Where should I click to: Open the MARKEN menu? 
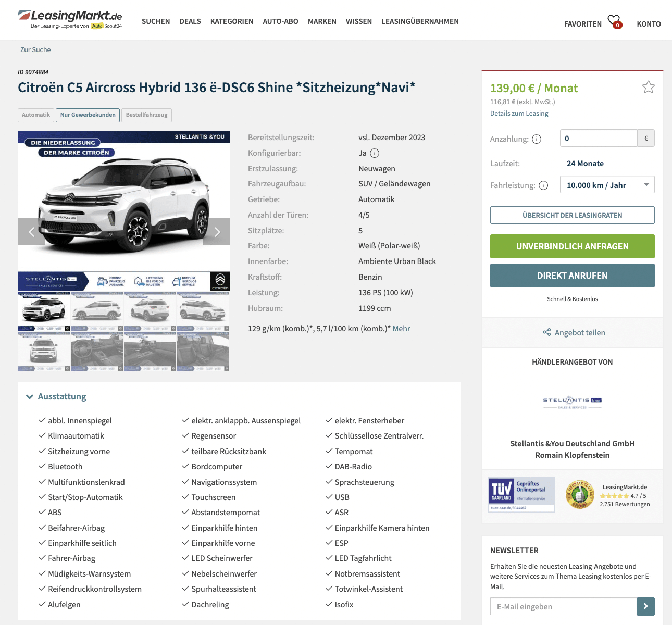coord(322,21)
